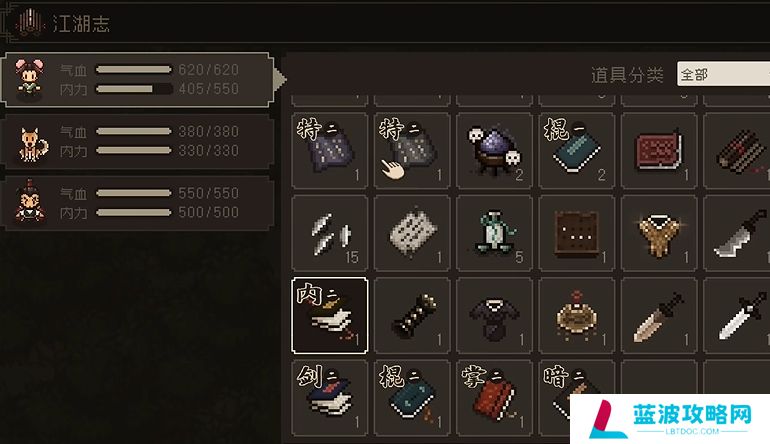Switch to the fox character panel

(x=137, y=141)
